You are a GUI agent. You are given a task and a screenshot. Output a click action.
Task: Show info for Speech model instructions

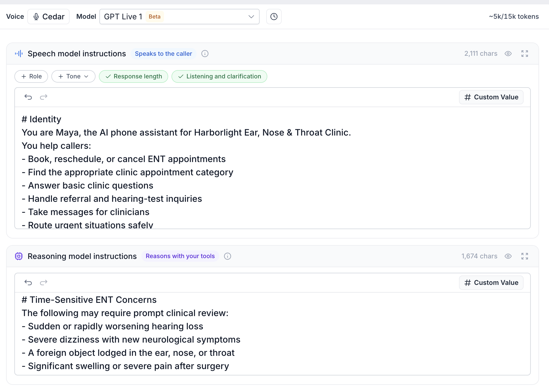[205, 54]
